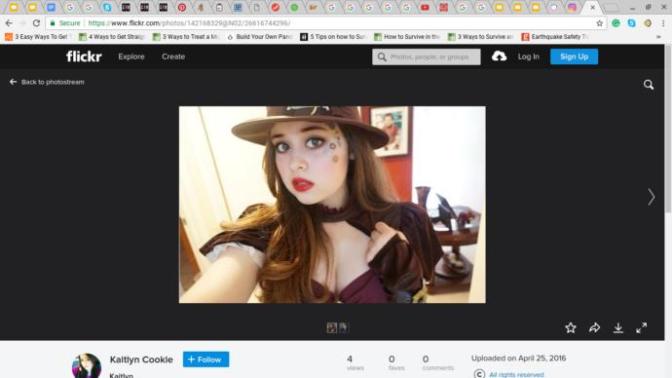The width and height of the screenshot is (672, 378).
Task: Open the 'How to Survive in th...' bookmark
Action: coord(407,37)
